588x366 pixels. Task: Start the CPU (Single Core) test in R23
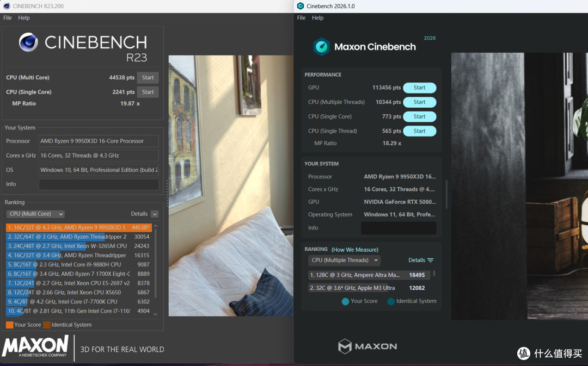(x=148, y=92)
